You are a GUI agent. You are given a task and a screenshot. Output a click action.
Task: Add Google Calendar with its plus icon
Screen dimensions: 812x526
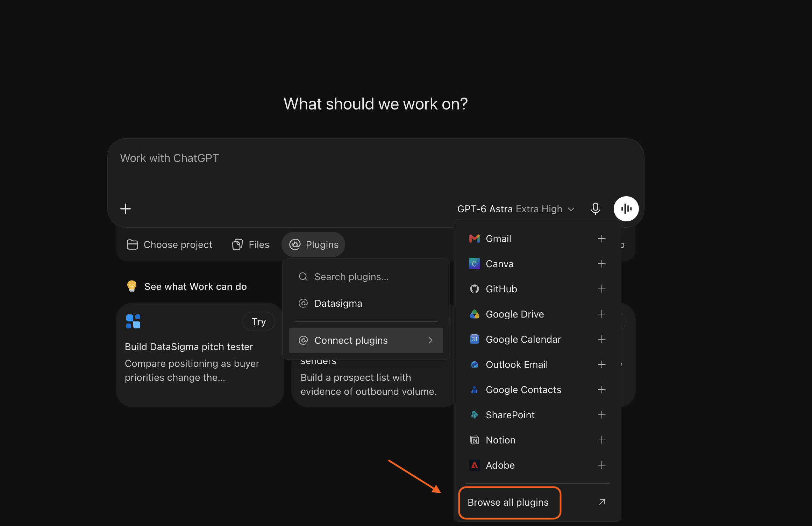[x=601, y=339]
